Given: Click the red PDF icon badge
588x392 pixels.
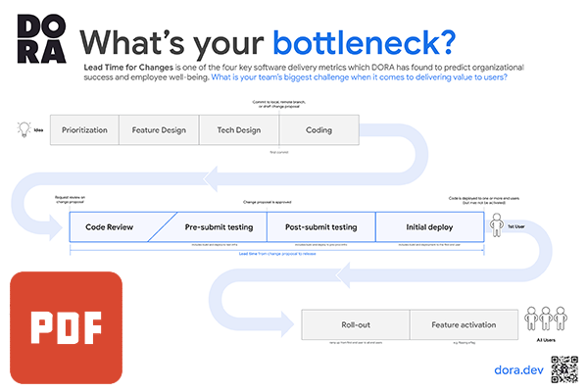Looking at the screenshot, I should point(66,324).
